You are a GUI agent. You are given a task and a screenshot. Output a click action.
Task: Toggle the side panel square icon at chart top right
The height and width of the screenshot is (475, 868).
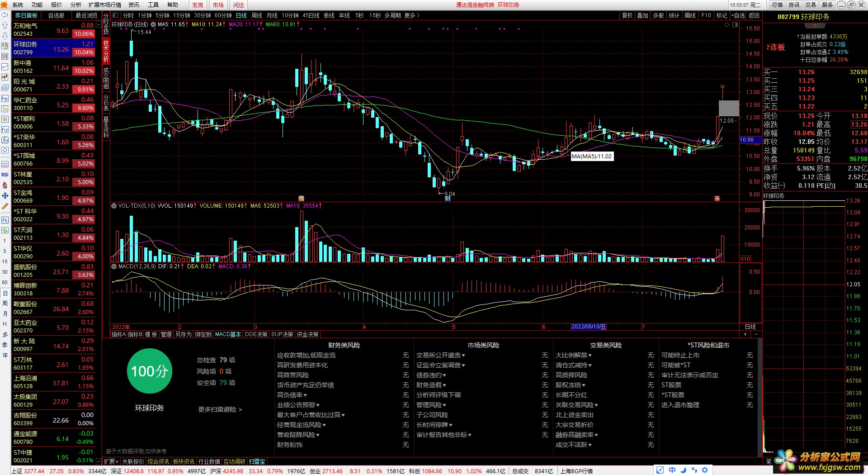[x=735, y=25]
